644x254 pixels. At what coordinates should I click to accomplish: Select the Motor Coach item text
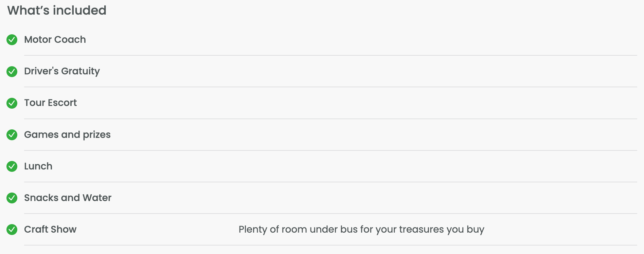[x=55, y=39]
